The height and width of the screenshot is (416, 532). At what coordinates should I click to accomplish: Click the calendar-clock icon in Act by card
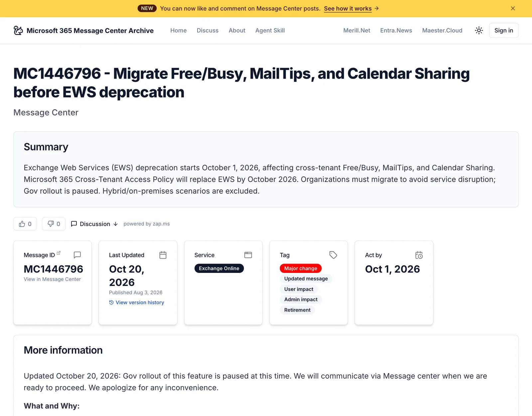(419, 255)
